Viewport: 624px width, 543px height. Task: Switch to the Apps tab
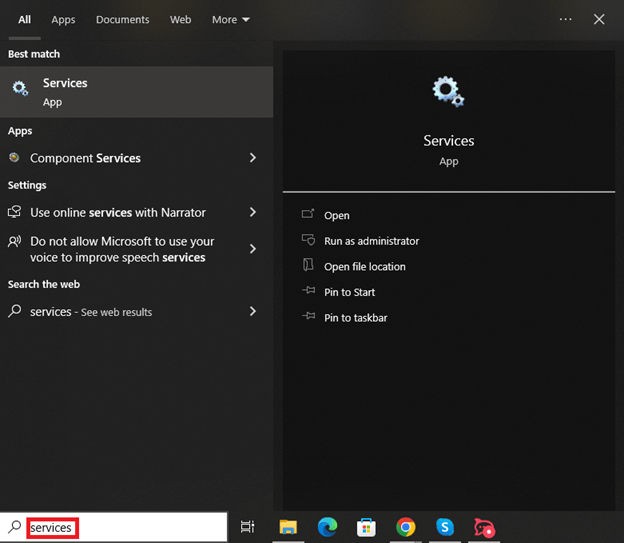[x=63, y=20]
